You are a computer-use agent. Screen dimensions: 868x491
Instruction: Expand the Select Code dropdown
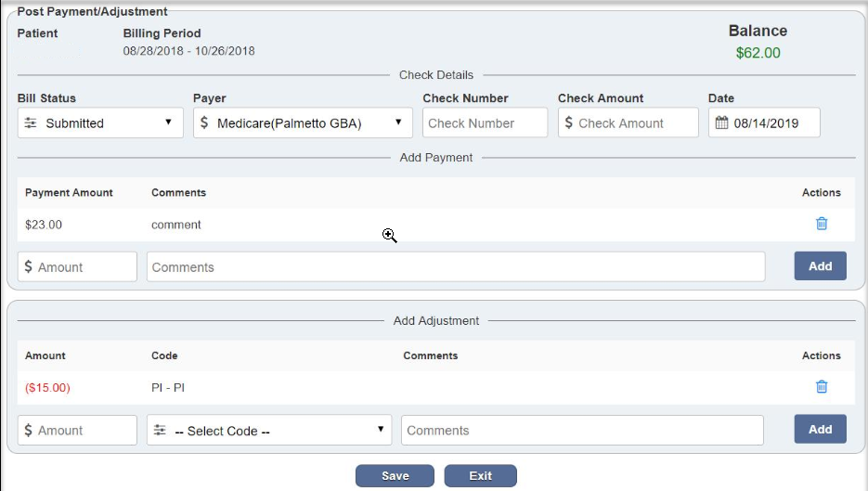coord(269,430)
